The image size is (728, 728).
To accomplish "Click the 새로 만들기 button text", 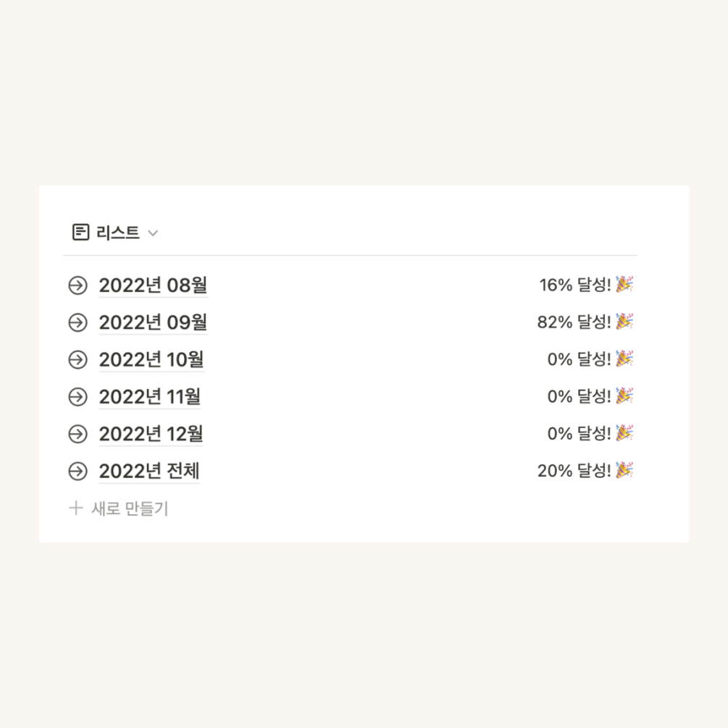I will (130, 509).
